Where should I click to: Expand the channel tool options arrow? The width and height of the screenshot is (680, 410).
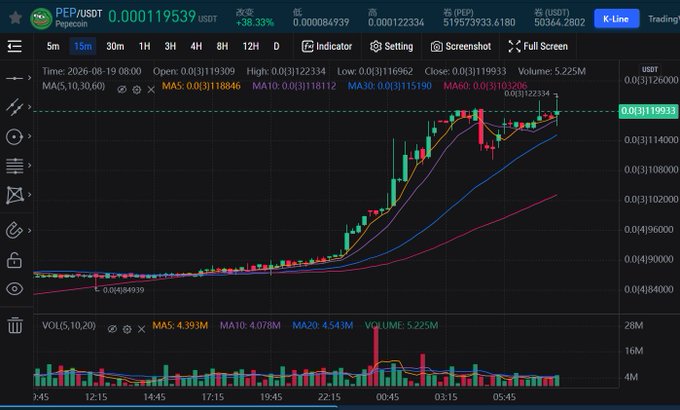pos(29,107)
